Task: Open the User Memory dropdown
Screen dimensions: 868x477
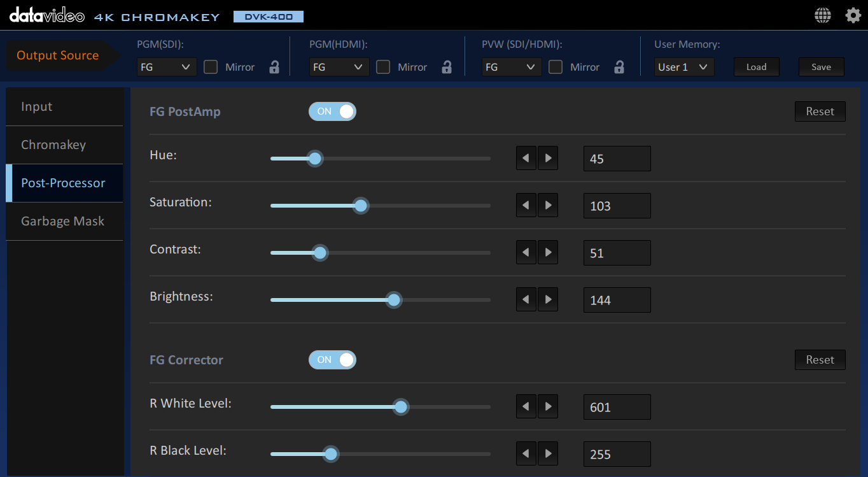Action: tap(684, 67)
